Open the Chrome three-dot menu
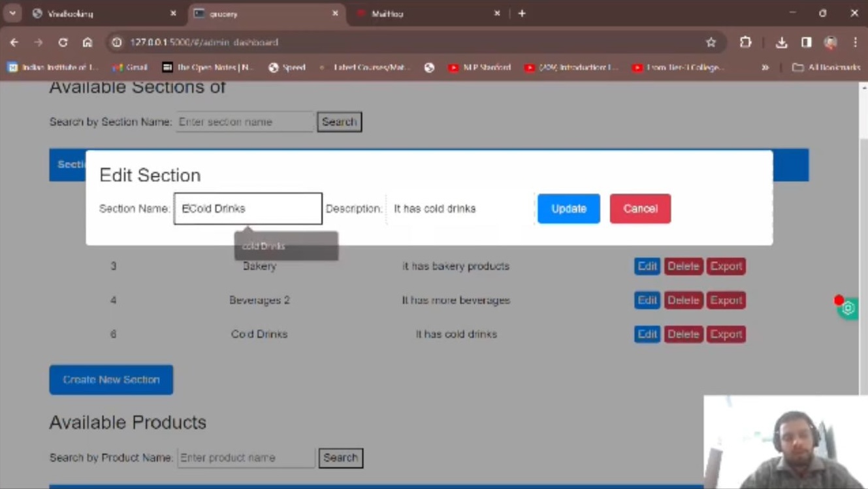 click(x=855, y=42)
